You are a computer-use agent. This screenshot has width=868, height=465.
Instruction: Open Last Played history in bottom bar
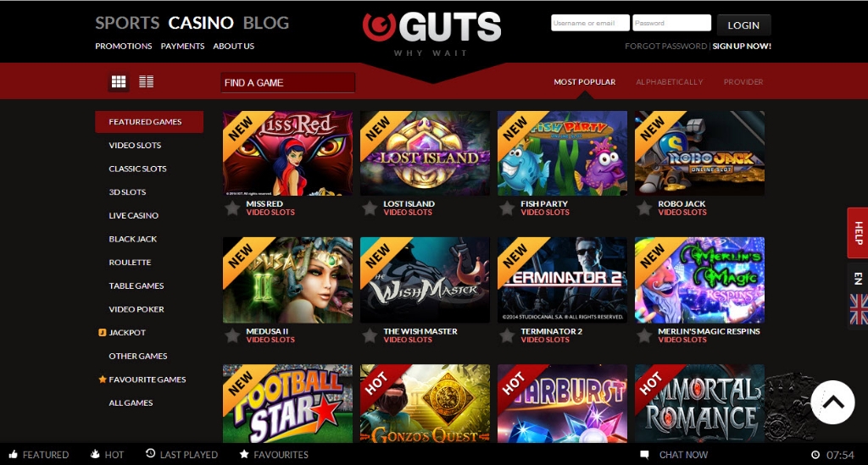[181, 455]
